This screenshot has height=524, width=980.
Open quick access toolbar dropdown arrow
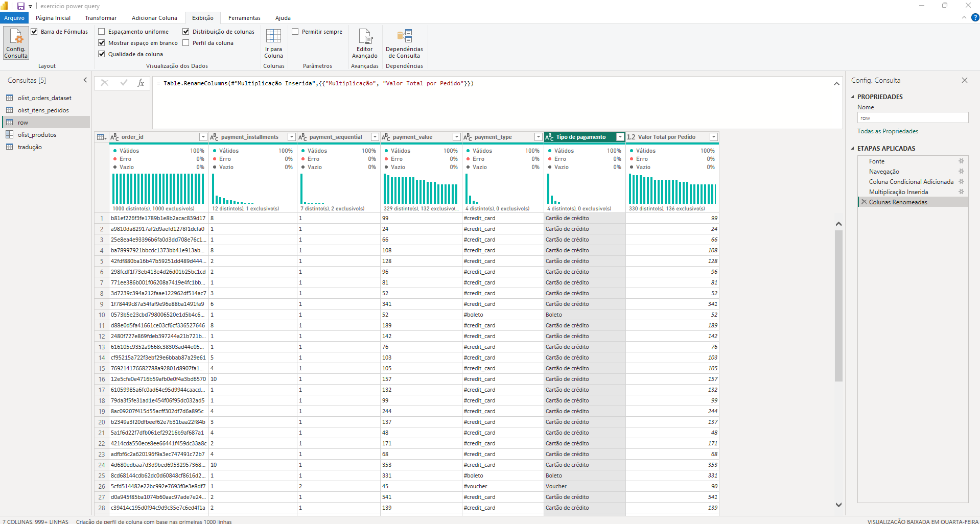point(31,7)
